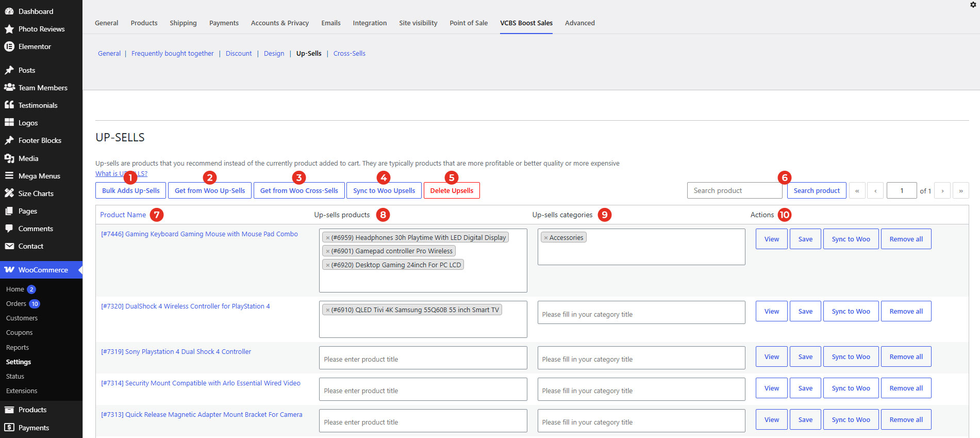
Task: Click up-sell products field for Sony Playstation 4
Action: [423, 358]
